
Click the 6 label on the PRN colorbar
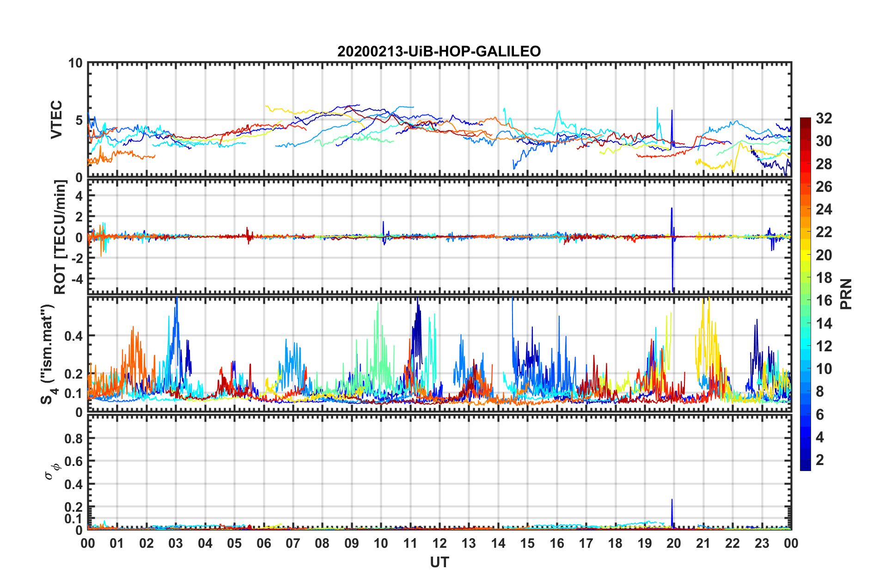pyautogui.click(x=820, y=415)
